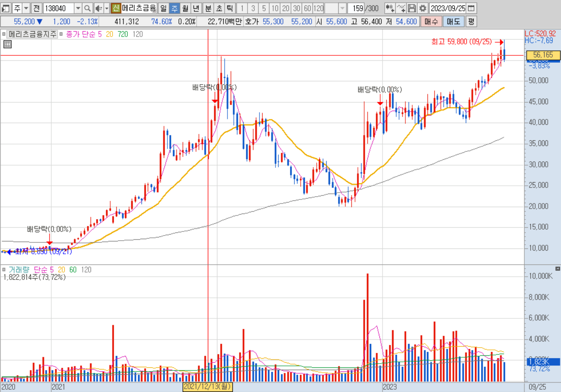
Task: Select second 초 chart period
Action: [x=218, y=8]
